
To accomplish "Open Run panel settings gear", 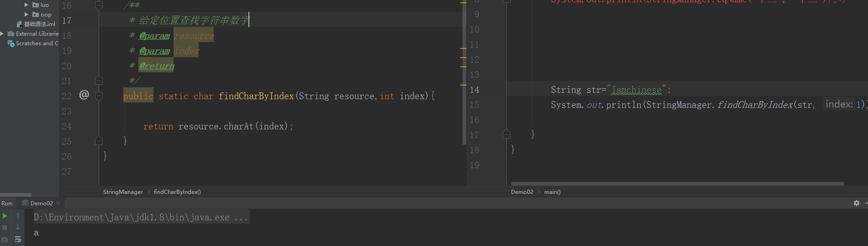I will 857,203.
